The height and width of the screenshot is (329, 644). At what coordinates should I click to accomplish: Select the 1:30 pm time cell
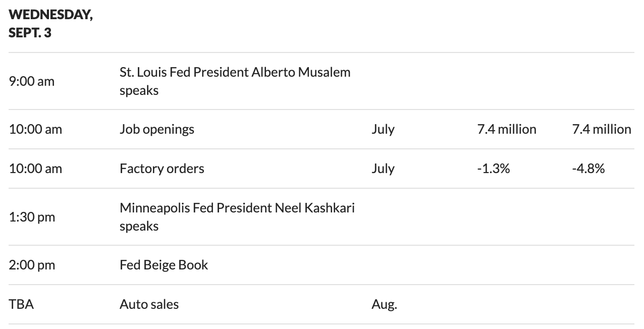tap(32, 217)
